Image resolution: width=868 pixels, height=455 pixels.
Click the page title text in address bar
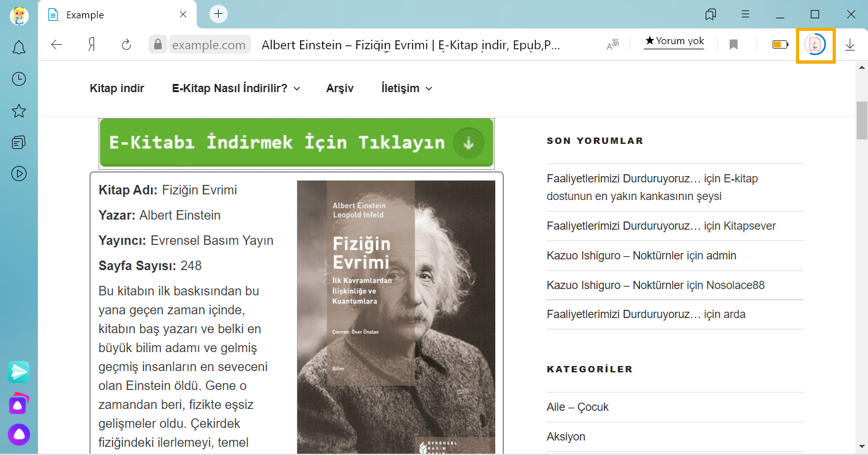coord(411,45)
